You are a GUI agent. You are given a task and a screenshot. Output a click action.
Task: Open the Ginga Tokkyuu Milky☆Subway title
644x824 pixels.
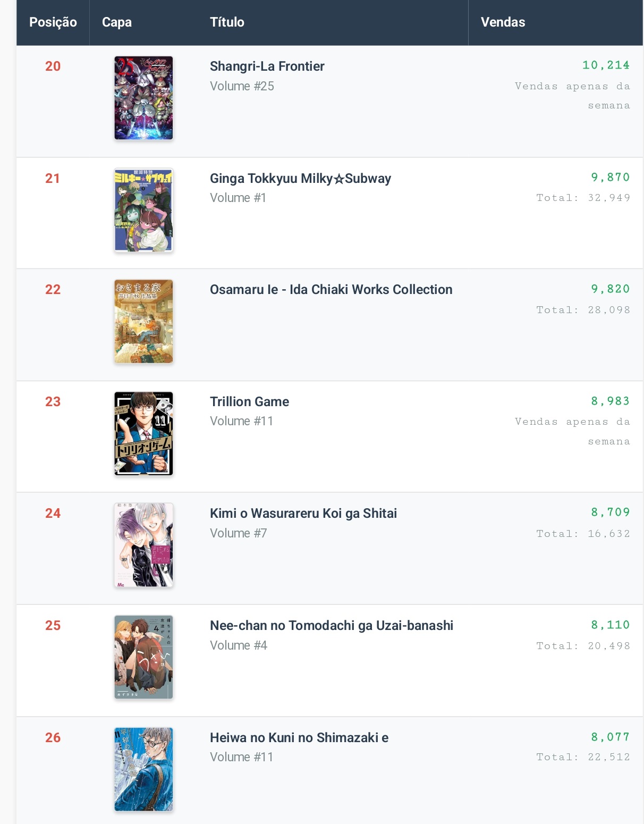(x=300, y=179)
